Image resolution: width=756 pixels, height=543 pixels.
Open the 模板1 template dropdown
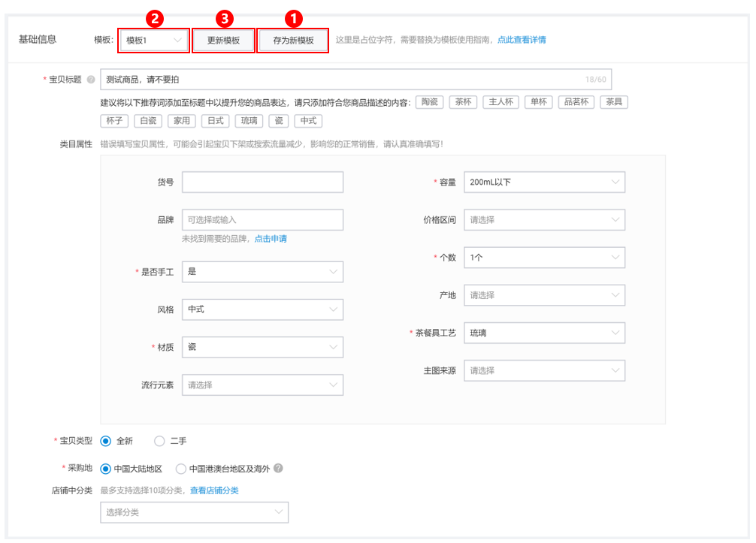153,41
